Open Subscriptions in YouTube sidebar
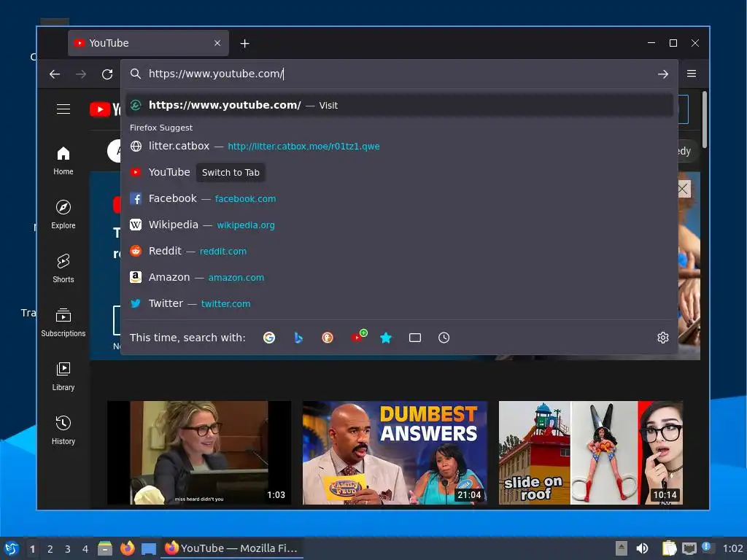The image size is (747, 560). click(63, 322)
